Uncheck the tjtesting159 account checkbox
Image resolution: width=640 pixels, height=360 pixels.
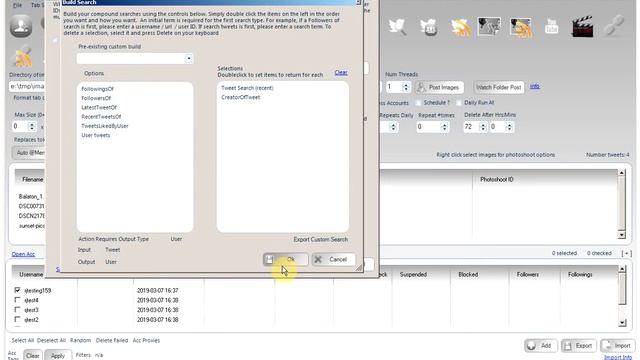(x=17, y=290)
